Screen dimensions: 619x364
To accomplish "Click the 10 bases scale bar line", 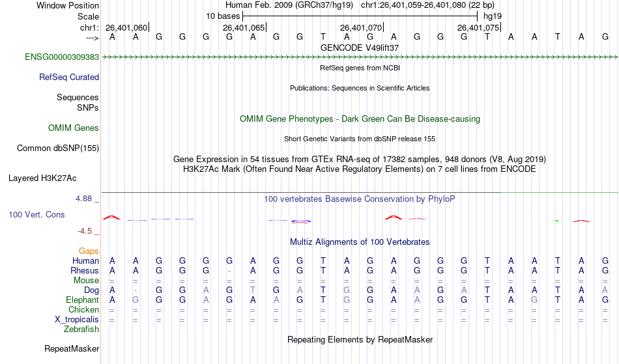I will (360, 16).
